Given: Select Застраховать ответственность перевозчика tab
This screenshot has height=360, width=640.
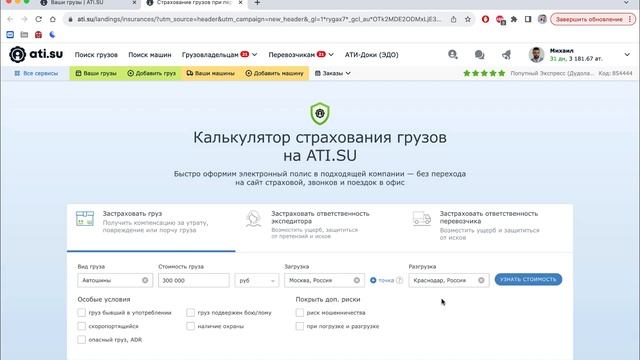Looking at the screenshot, I should pyautogui.click(x=488, y=227).
